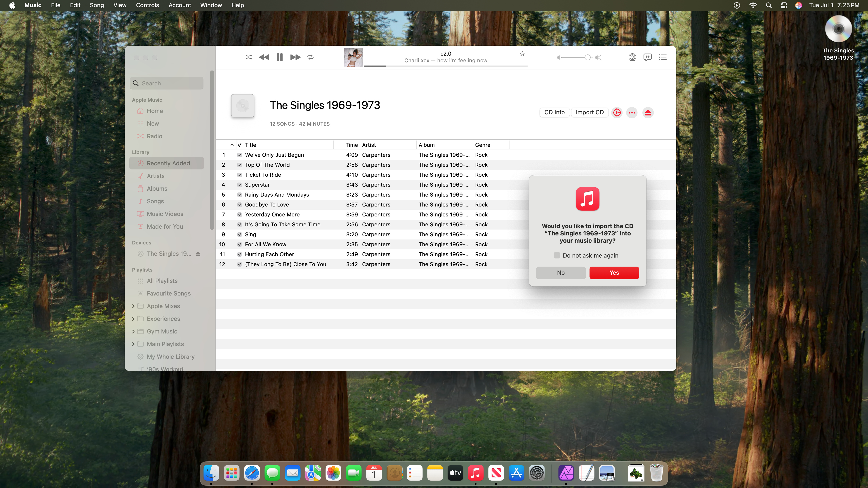Viewport: 868px width, 488px height.
Task: Open the Account menu
Action: 180,5
